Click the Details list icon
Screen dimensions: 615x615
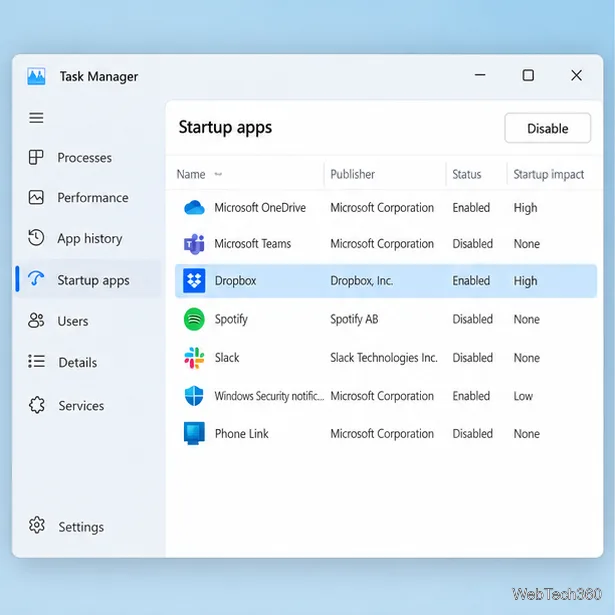pyautogui.click(x=36, y=361)
